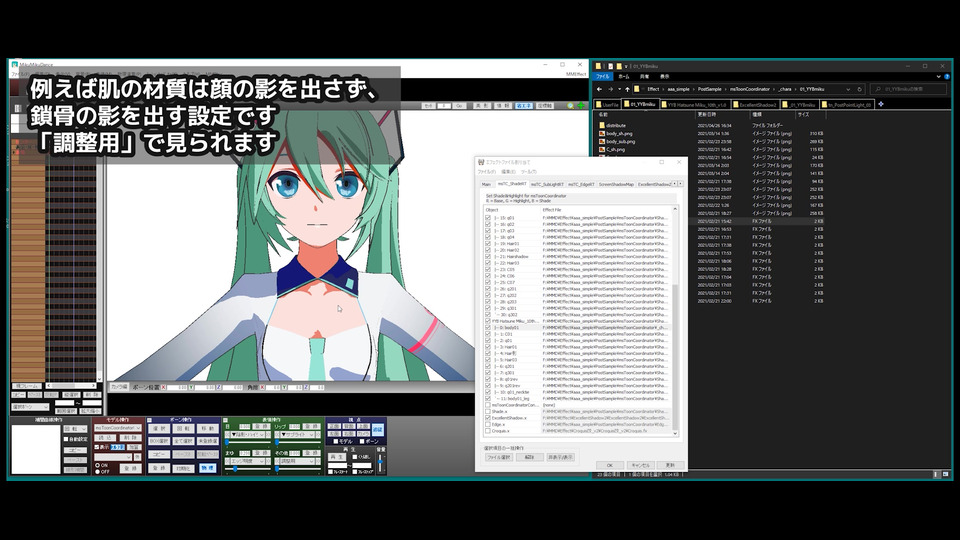The height and width of the screenshot is (540, 960).
Task: Uncheck the YYB Hatsune Miku_10th object
Action: 488,321
